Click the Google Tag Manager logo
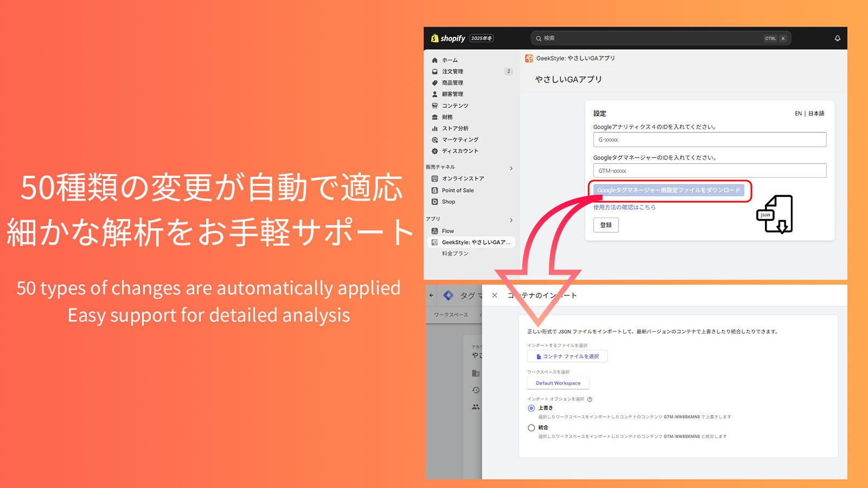 point(448,296)
